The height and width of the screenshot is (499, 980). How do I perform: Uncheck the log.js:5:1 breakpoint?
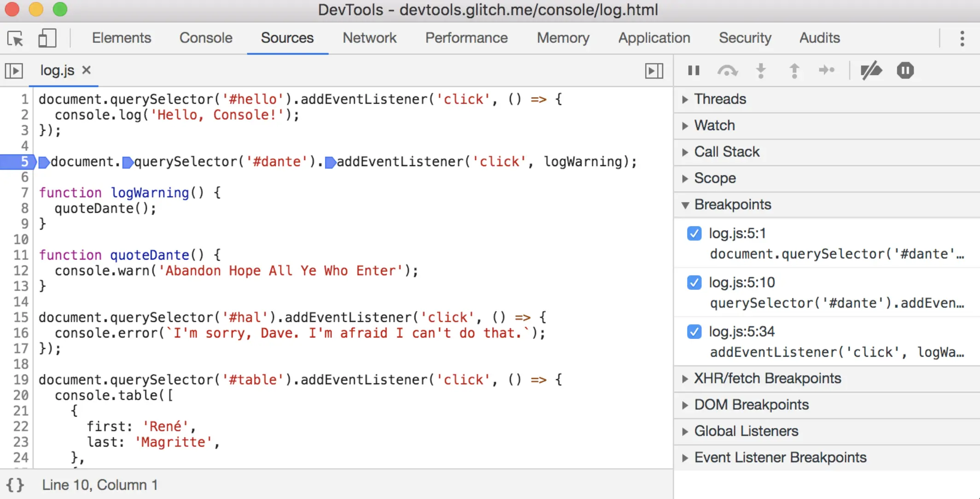point(694,233)
